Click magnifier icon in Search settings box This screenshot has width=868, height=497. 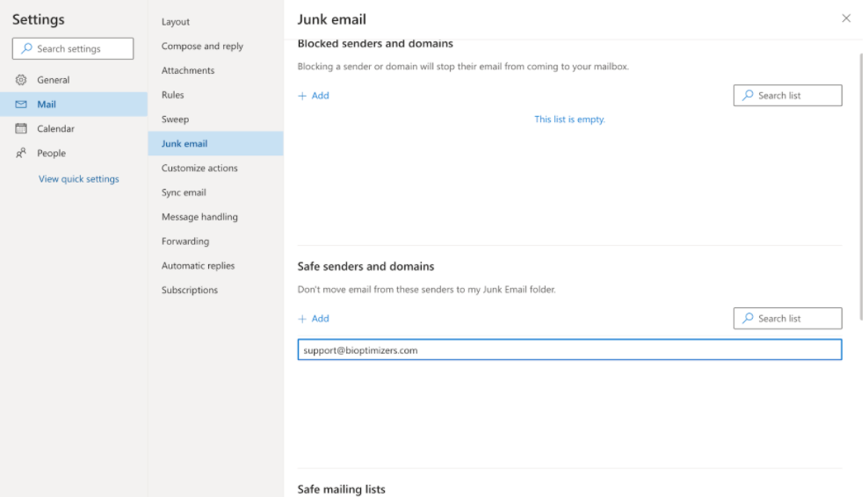(x=26, y=48)
